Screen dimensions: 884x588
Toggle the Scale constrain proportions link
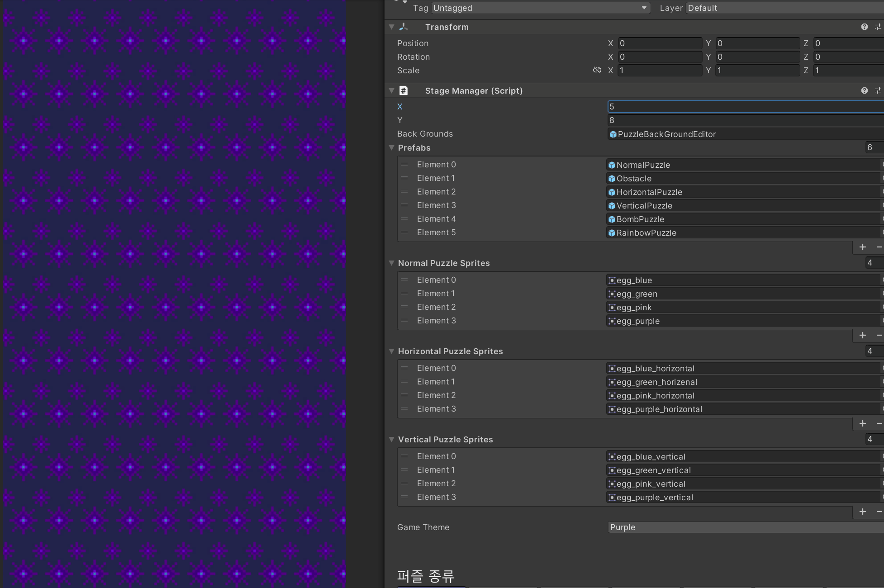pos(597,71)
